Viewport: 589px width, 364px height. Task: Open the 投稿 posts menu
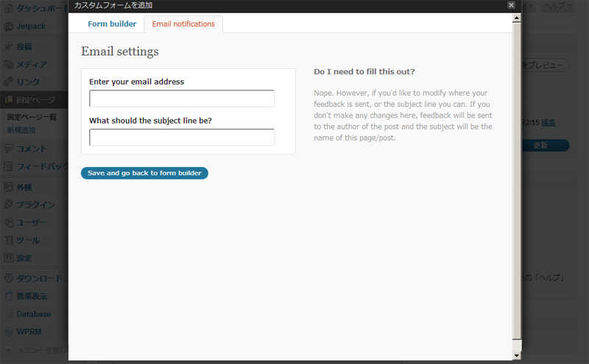point(24,46)
